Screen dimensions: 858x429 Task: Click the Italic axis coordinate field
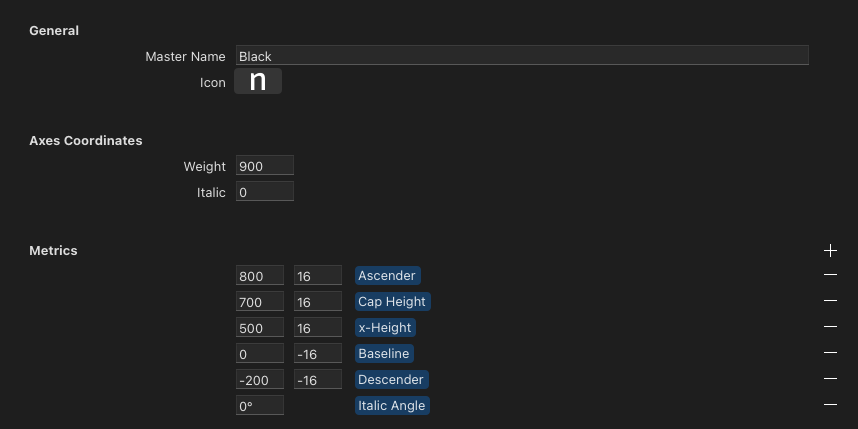(x=264, y=192)
